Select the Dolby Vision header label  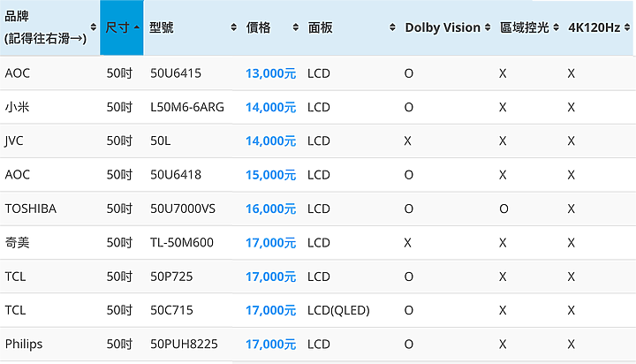pyautogui.click(x=443, y=27)
